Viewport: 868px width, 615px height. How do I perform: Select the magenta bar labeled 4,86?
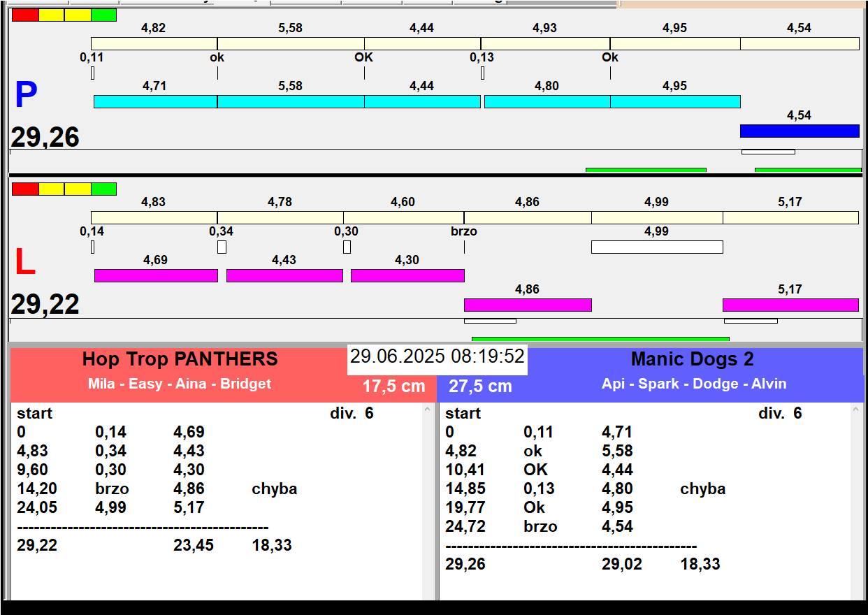(x=528, y=305)
